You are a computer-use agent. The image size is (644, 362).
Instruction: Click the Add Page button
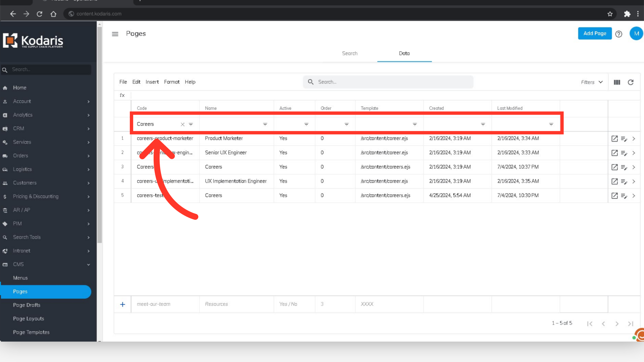(x=594, y=33)
